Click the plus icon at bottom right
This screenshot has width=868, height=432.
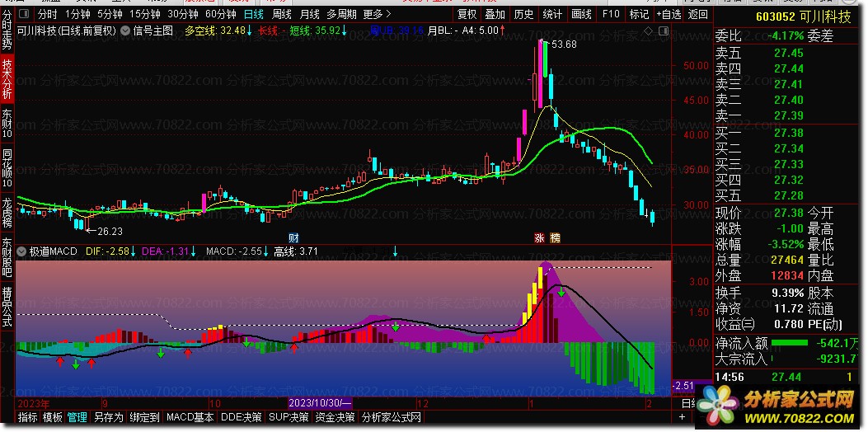(x=682, y=416)
